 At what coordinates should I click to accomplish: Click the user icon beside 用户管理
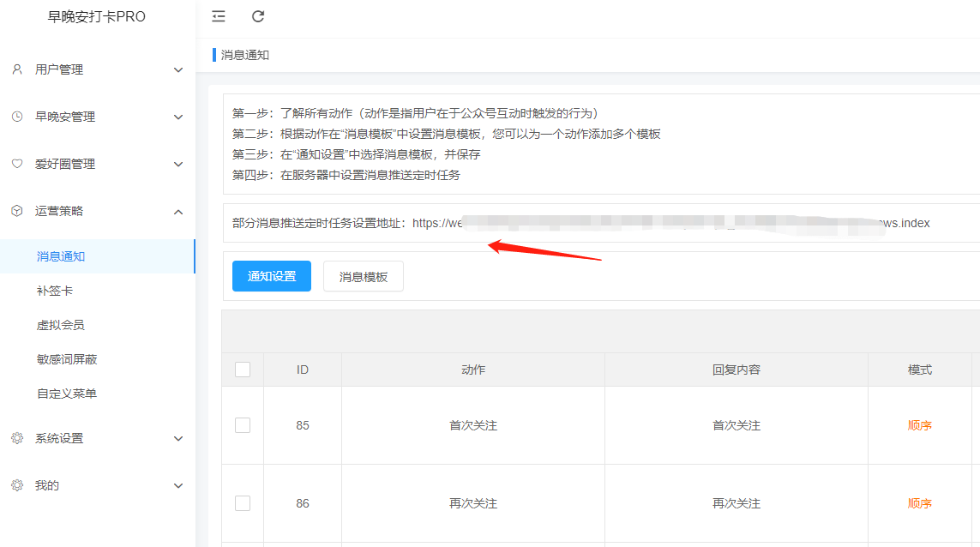tap(17, 69)
